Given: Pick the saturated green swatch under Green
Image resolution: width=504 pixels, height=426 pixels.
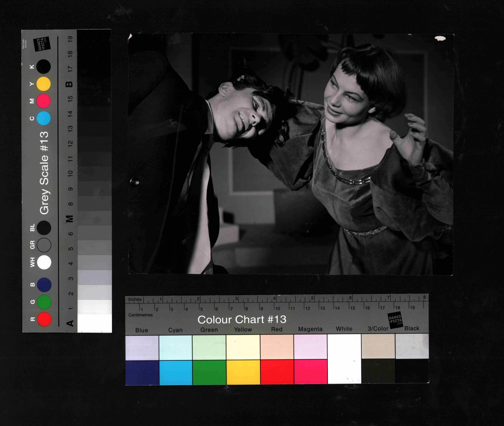Looking at the screenshot, I should tap(209, 372).
